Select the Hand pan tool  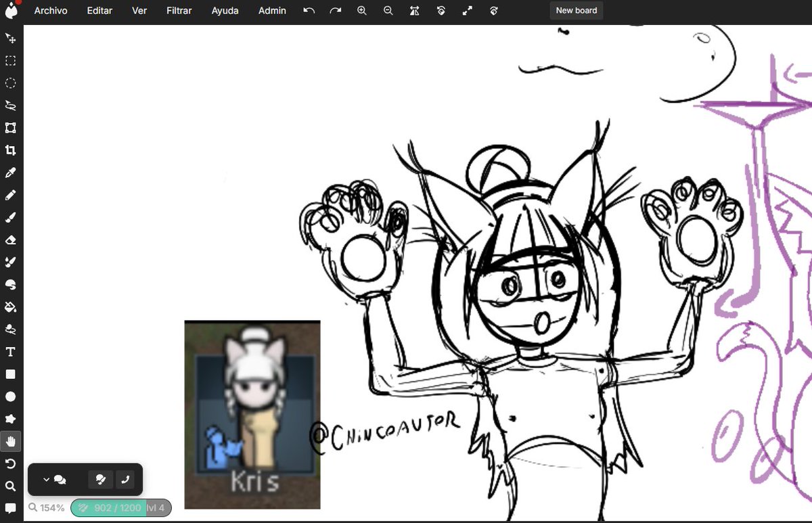11,441
